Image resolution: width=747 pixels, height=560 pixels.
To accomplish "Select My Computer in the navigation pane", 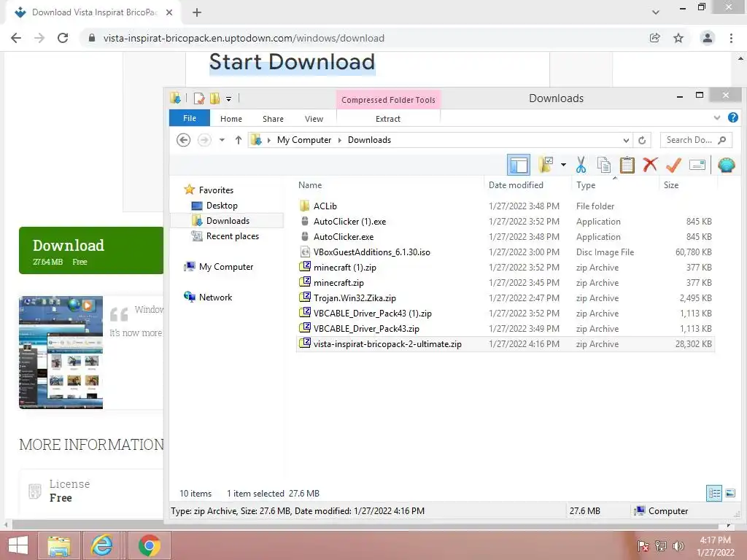I will pos(226,267).
